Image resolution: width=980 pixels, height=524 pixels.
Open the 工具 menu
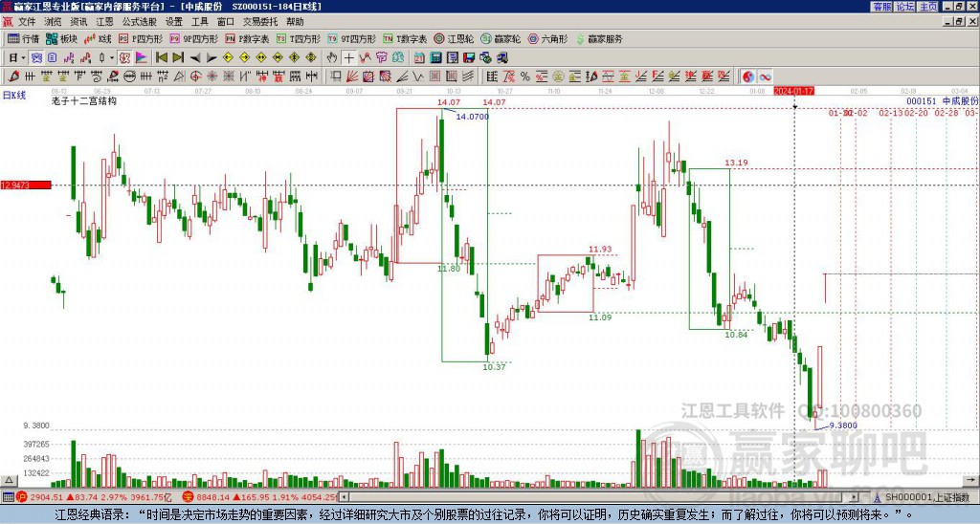[200, 22]
